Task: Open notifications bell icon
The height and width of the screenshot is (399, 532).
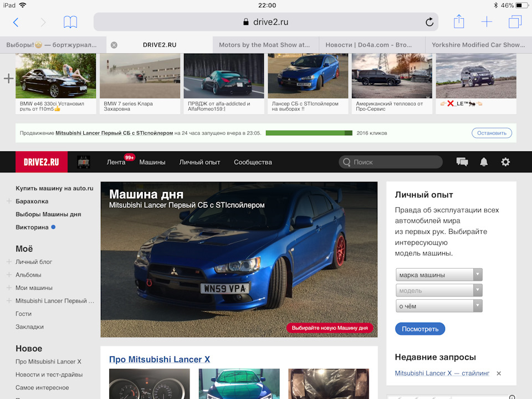Action: pyautogui.click(x=484, y=162)
